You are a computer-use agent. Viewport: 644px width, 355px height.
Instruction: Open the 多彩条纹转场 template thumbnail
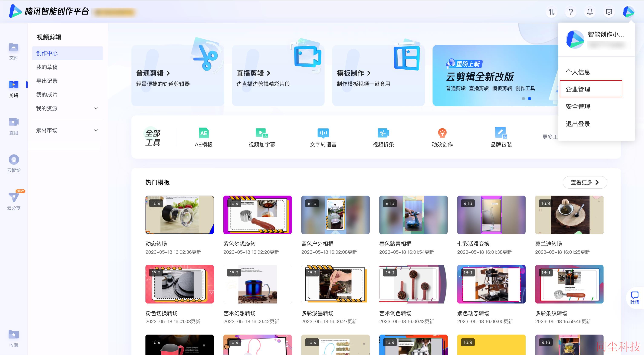[569, 284]
